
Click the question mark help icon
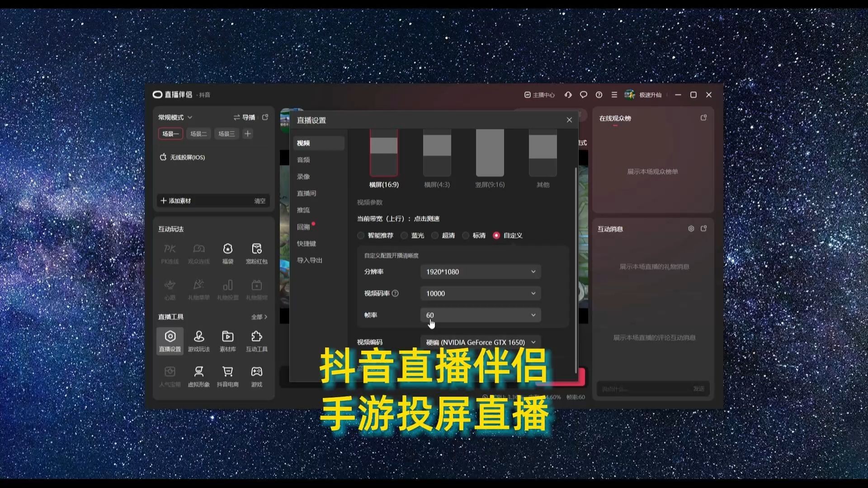point(599,95)
